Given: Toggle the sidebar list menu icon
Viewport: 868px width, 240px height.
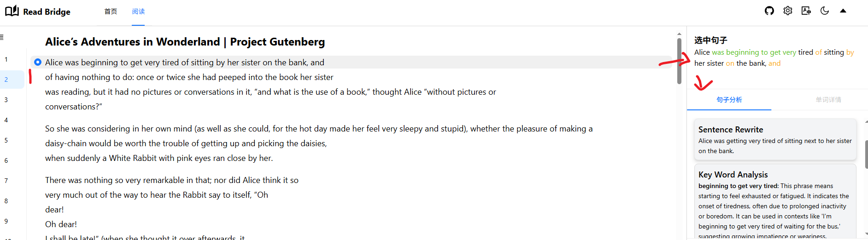Looking at the screenshot, I should coord(2,37).
